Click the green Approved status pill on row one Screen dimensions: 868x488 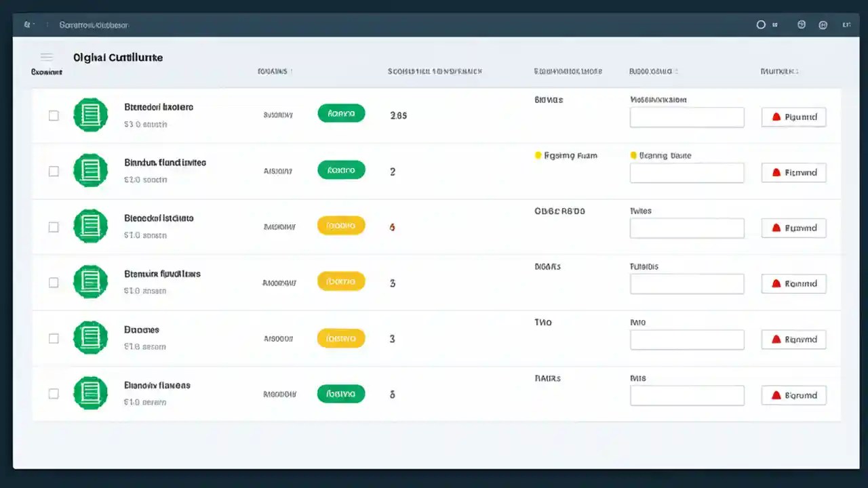[341, 113]
